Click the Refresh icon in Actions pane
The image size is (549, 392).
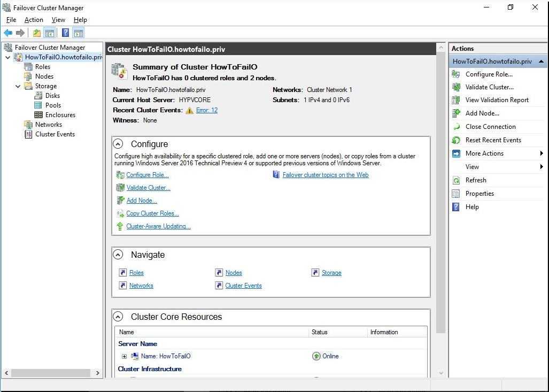pyautogui.click(x=456, y=180)
